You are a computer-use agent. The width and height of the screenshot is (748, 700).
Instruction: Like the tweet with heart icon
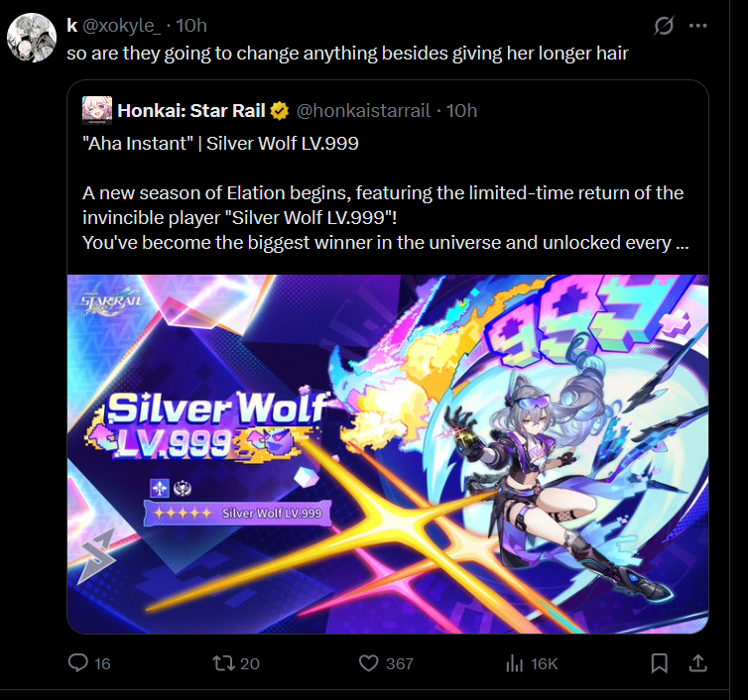[x=368, y=662]
